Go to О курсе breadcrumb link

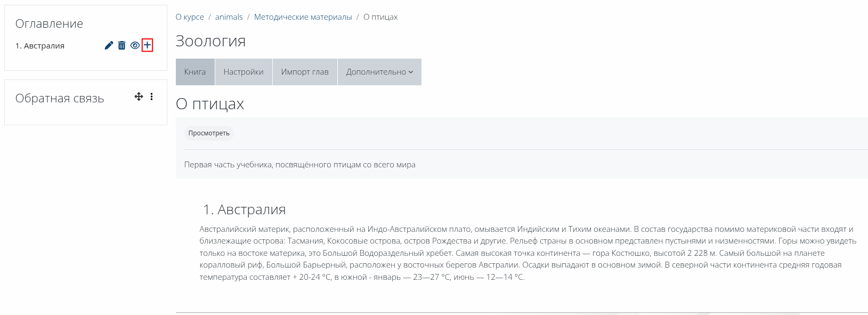(190, 17)
